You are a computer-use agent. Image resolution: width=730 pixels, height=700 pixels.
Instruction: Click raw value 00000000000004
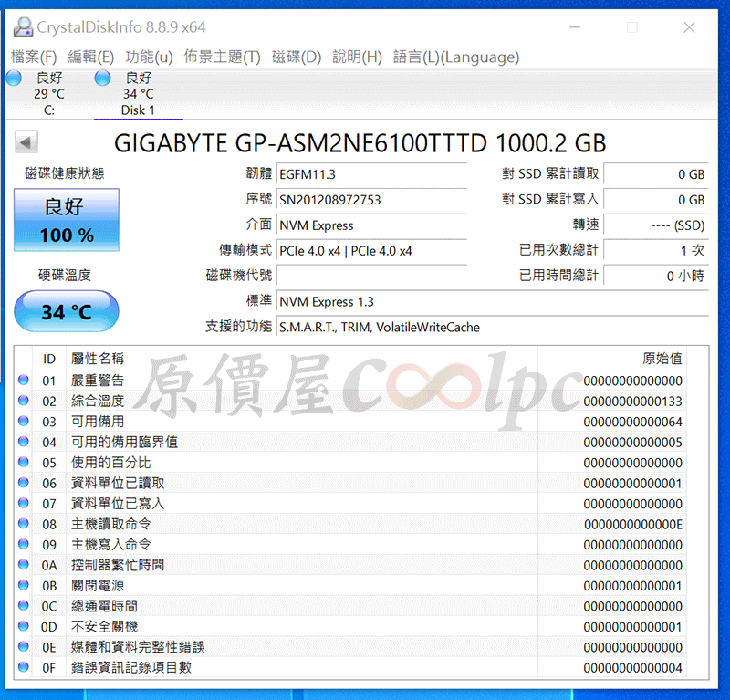632,668
